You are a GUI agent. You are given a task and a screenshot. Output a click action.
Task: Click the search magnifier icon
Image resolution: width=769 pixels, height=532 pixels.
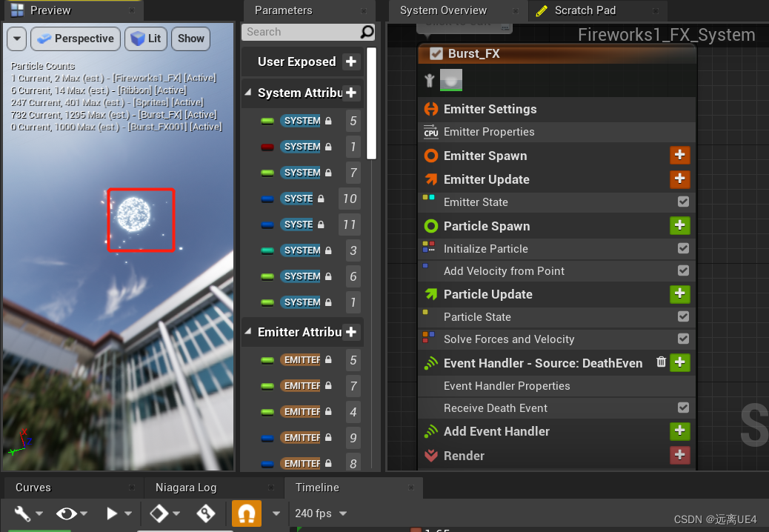pos(367,32)
